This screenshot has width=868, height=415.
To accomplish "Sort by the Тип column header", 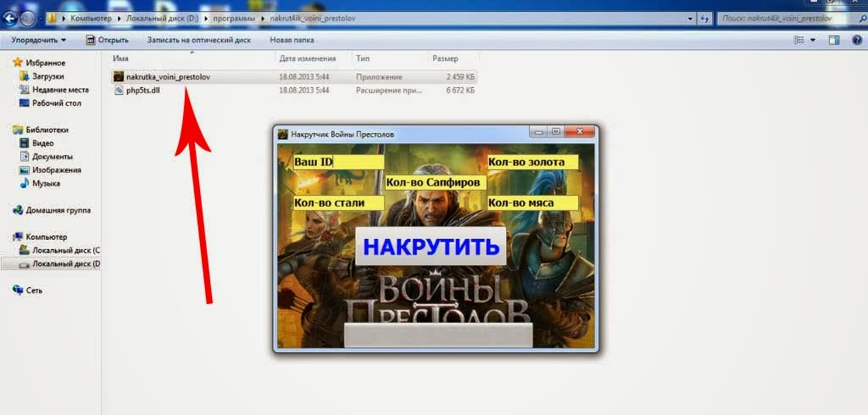I will (363, 58).
